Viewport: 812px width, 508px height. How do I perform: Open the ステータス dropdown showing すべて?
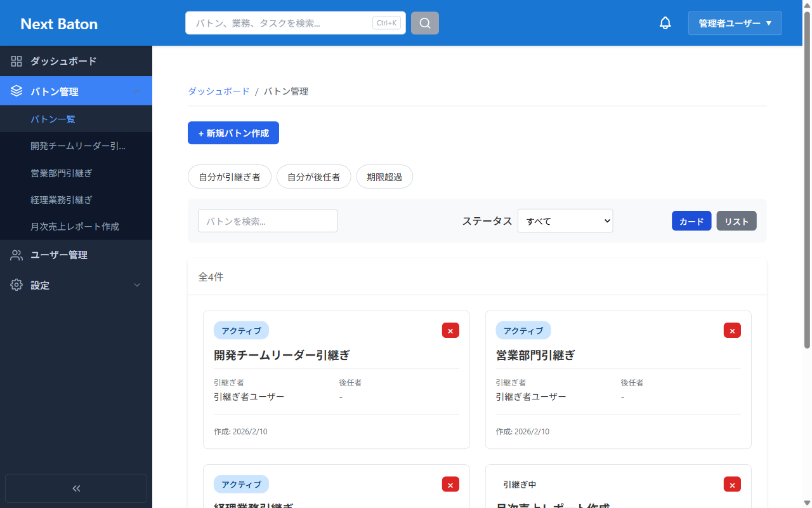coord(565,220)
